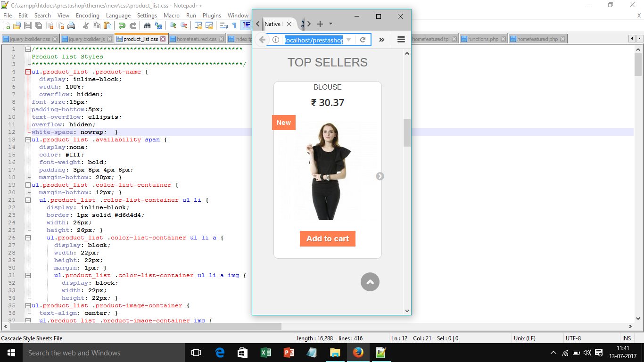The height and width of the screenshot is (362, 644).
Task: Switch to the homefeatured.css tab
Action: pyautogui.click(x=197, y=39)
